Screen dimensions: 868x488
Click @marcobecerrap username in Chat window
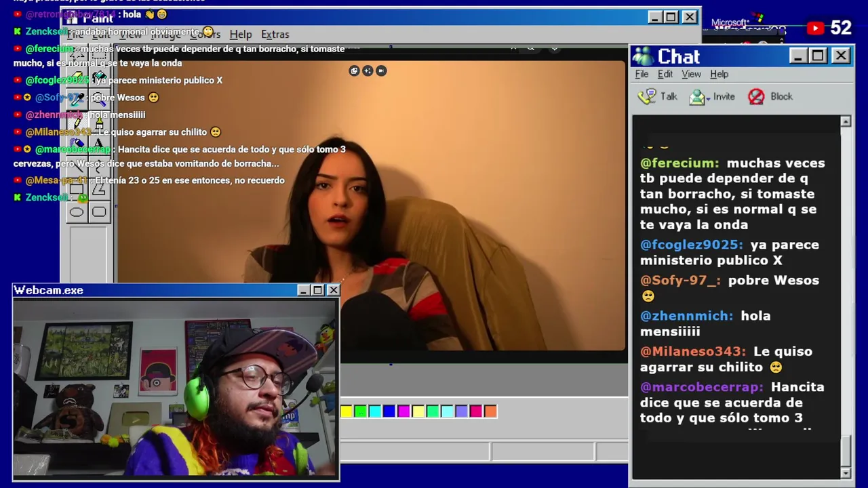tap(702, 387)
